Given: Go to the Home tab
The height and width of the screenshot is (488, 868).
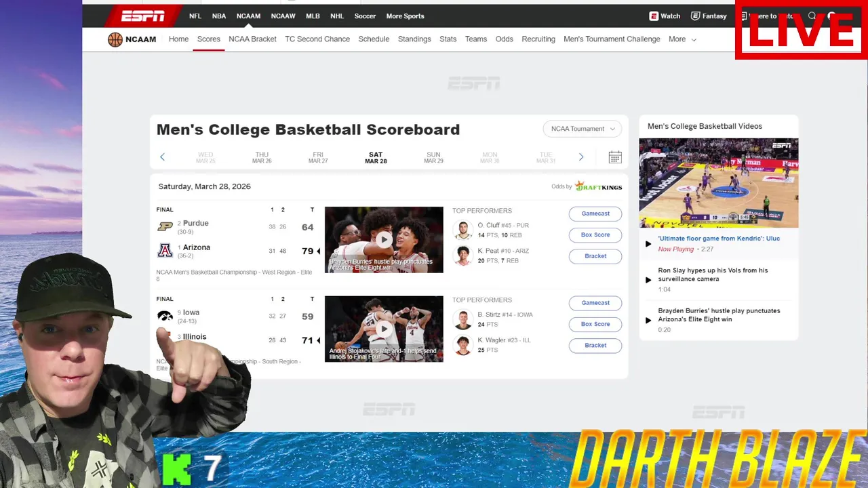Looking at the screenshot, I should [178, 39].
